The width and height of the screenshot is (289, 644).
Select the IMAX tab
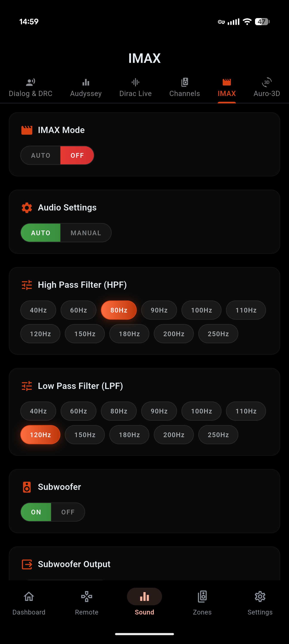click(x=227, y=88)
